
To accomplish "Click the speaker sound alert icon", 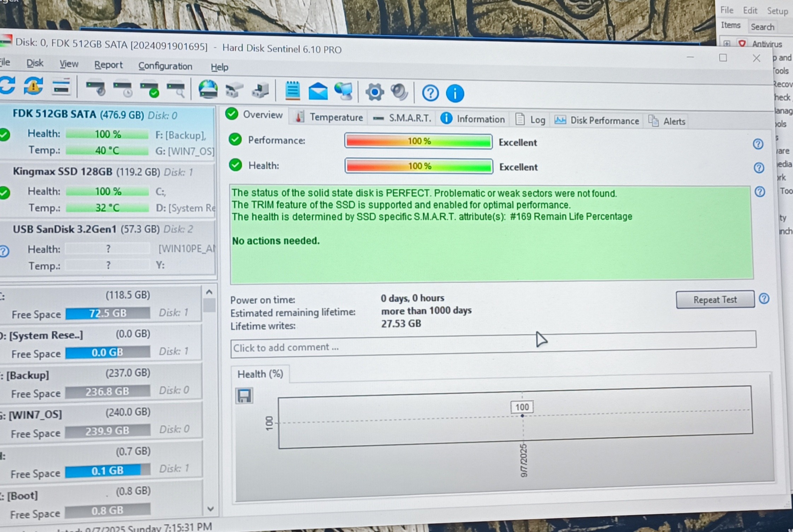I will point(399,93).
